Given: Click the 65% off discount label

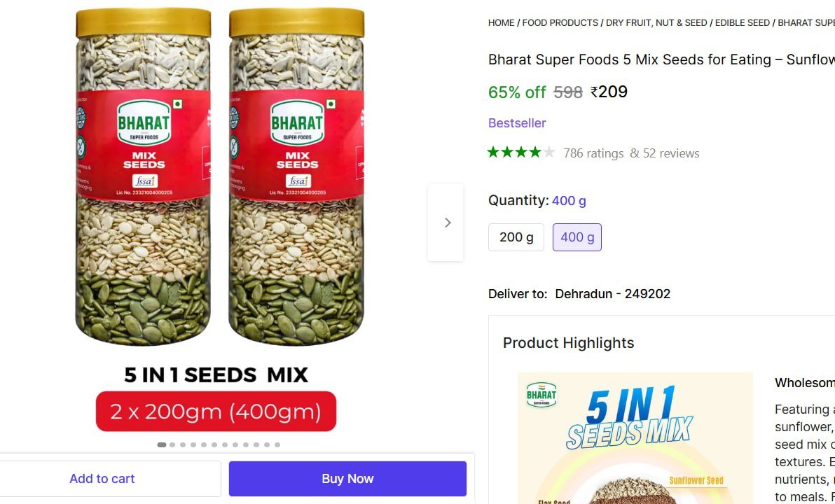Looking at the screenshot, I should [517, 92].
